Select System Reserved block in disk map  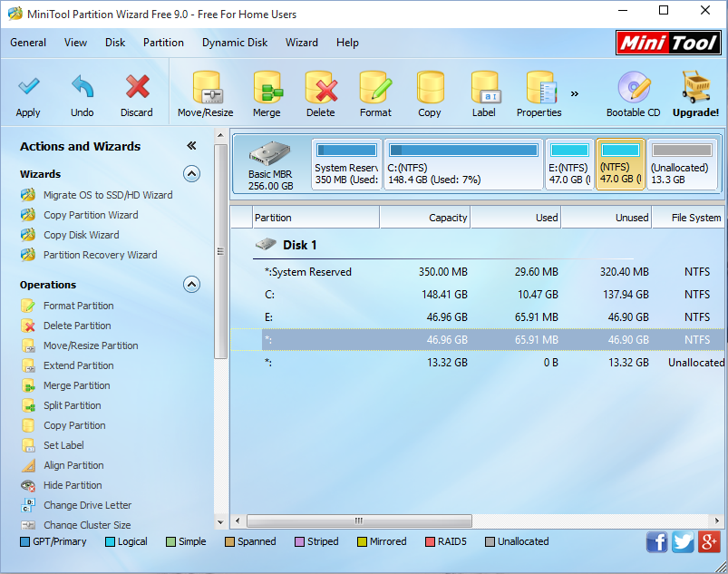pos(346,164)
